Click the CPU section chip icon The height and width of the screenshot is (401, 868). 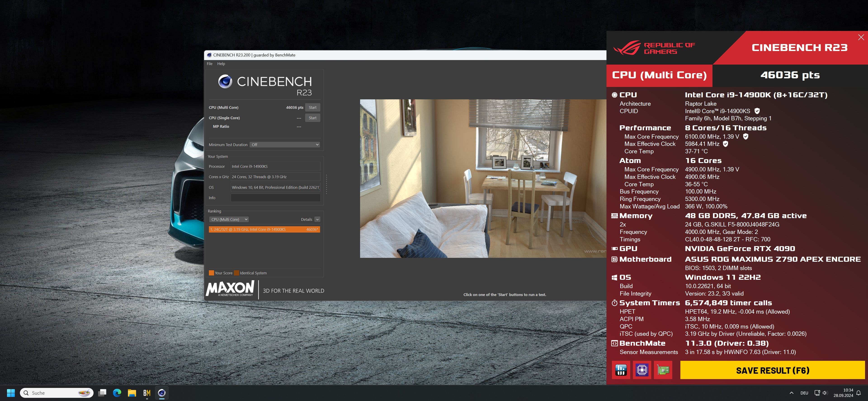pyautogui.click(x=615, y=95)
